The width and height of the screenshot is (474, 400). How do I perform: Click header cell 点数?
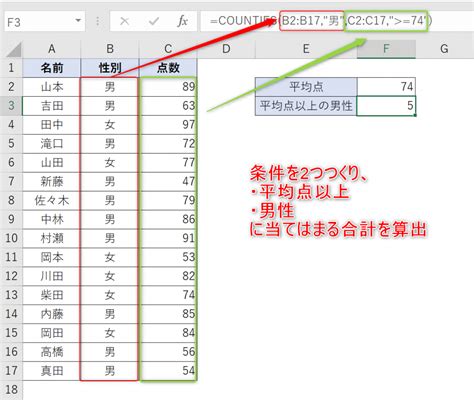click(x=168, y=68)
